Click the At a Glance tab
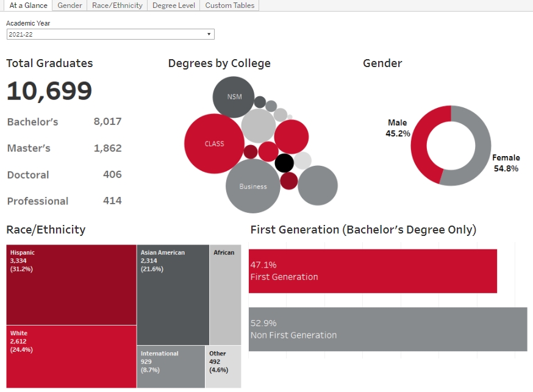533x392 pixels. click(28, 5)
